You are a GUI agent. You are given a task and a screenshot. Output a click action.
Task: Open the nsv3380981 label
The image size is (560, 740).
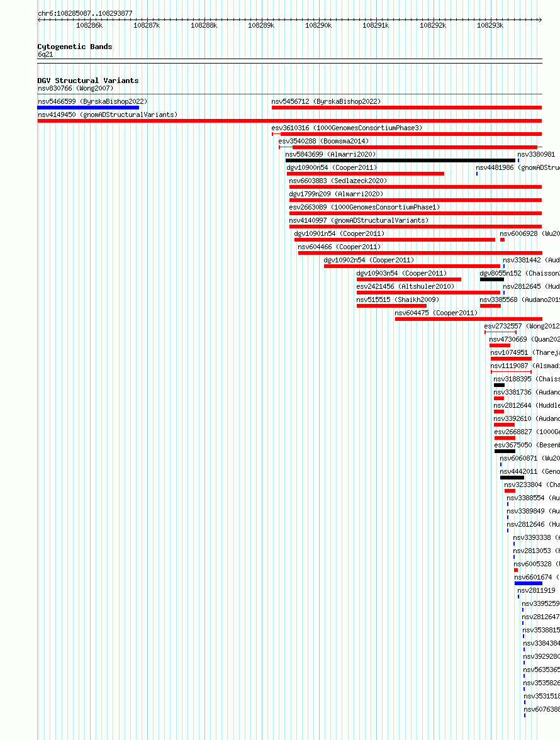pyautogui.click(x=537, y=154)
